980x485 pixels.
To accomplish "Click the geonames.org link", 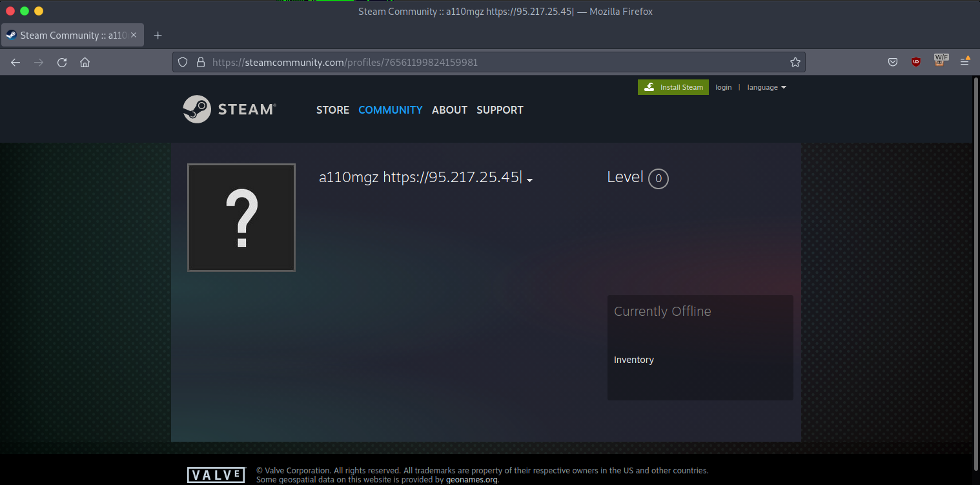I will 471,480.
